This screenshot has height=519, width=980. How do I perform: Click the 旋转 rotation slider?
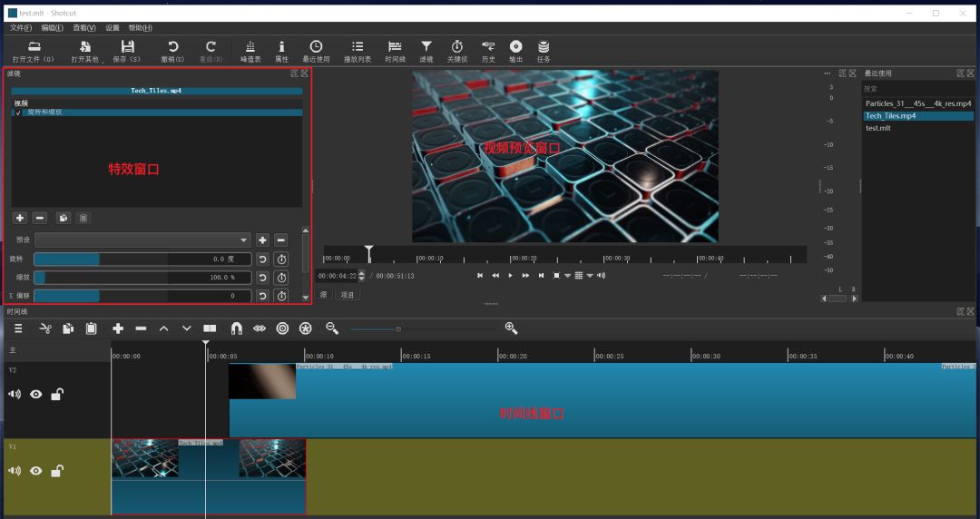point(142,259)
